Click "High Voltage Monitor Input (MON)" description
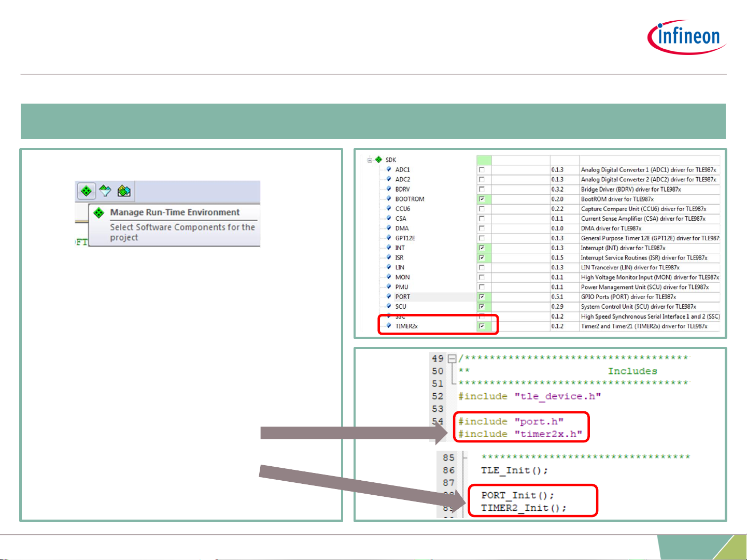 click(650, 277)
